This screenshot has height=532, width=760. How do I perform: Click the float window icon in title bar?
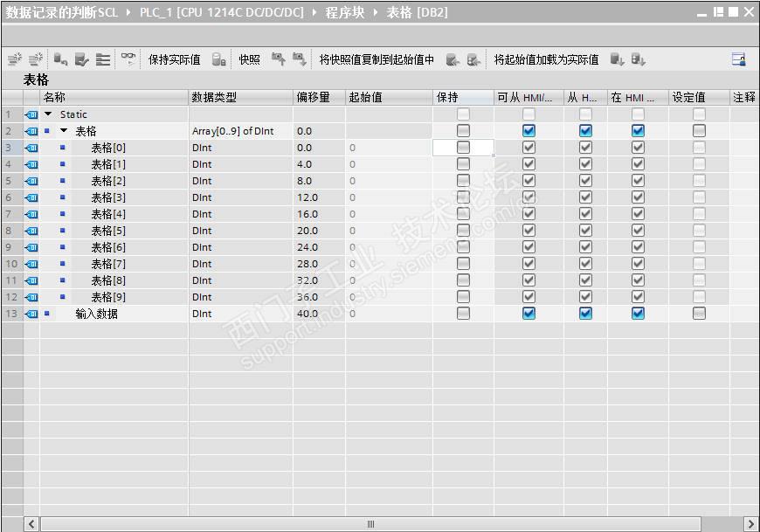point(718,12)
